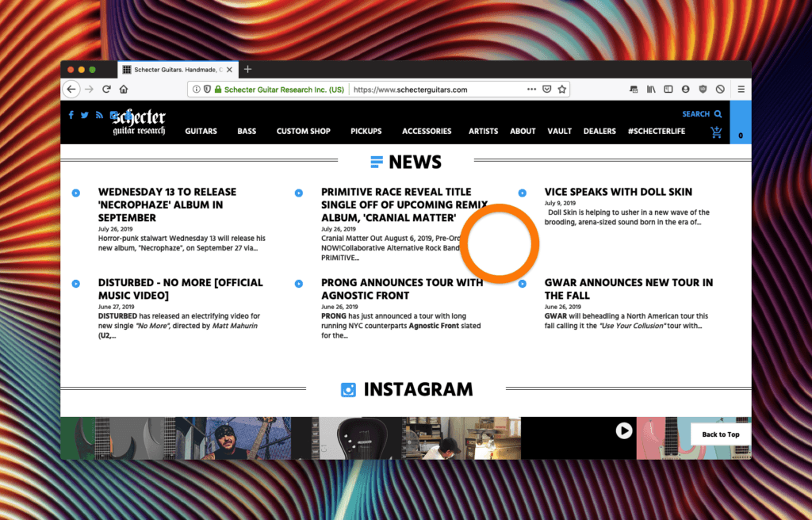Select the Schecter Guitars browser tab
This screenshot has height=520, width=812.
click(178, 70)
